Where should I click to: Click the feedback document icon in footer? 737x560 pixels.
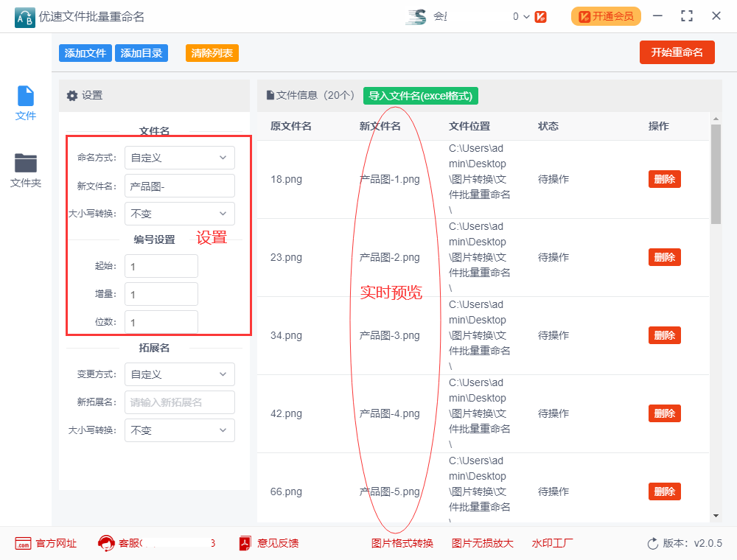coord(245,544)
